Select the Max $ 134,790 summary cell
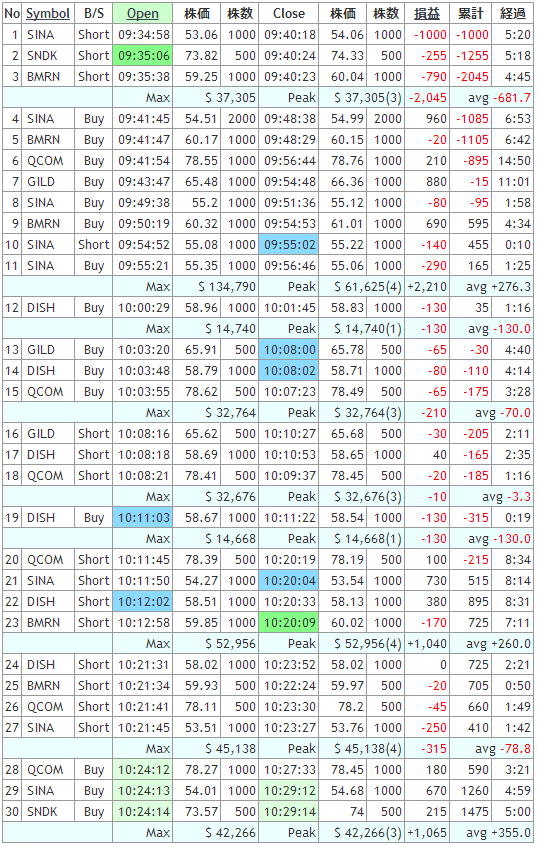Viewport: 538px width, 847px height. (216, 287)
